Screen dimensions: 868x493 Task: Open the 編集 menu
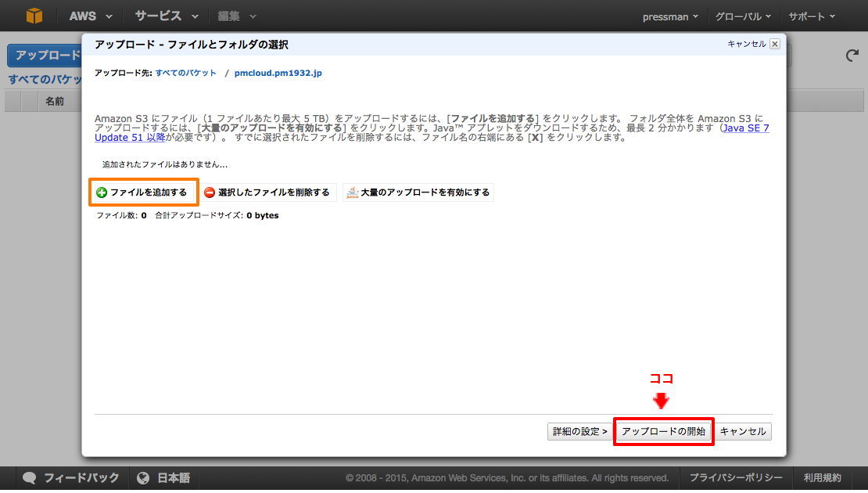click(x=230, y=16)
